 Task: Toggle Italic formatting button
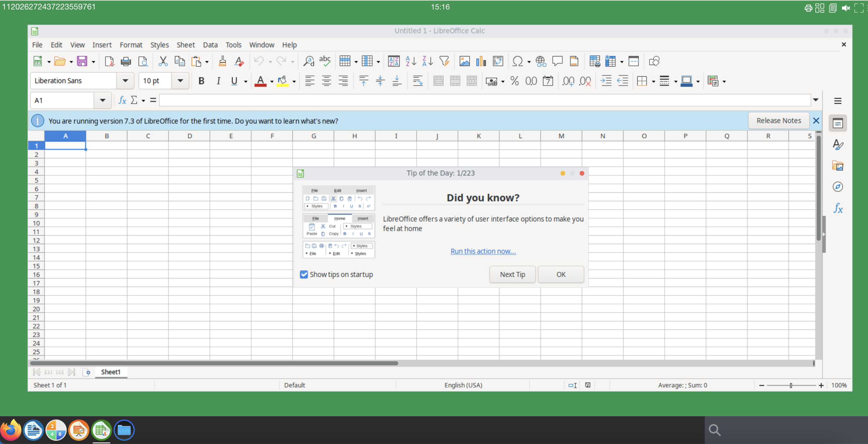point(218,81)
